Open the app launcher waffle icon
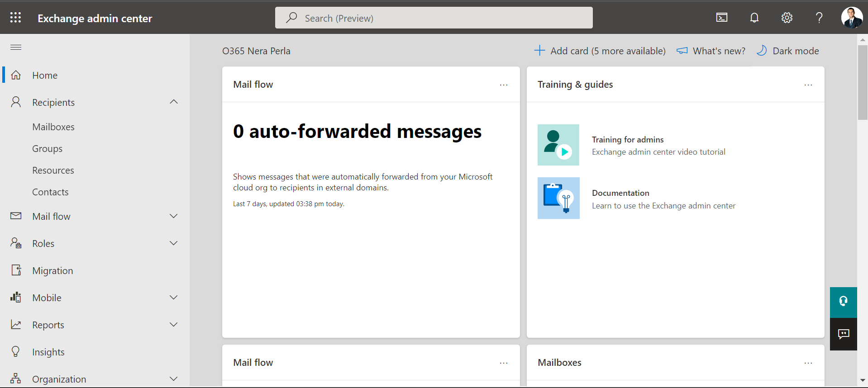This screenshot has width=868, height=388. click(x=15, y=18)
